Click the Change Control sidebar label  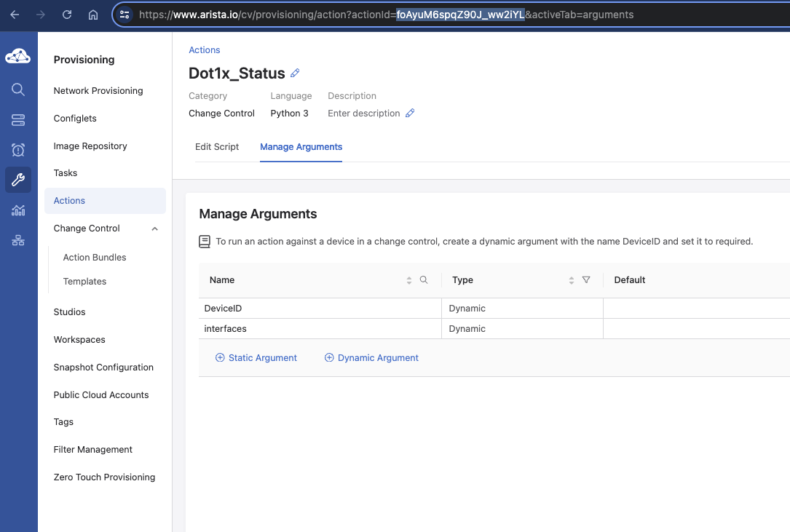tap(87, 229)
